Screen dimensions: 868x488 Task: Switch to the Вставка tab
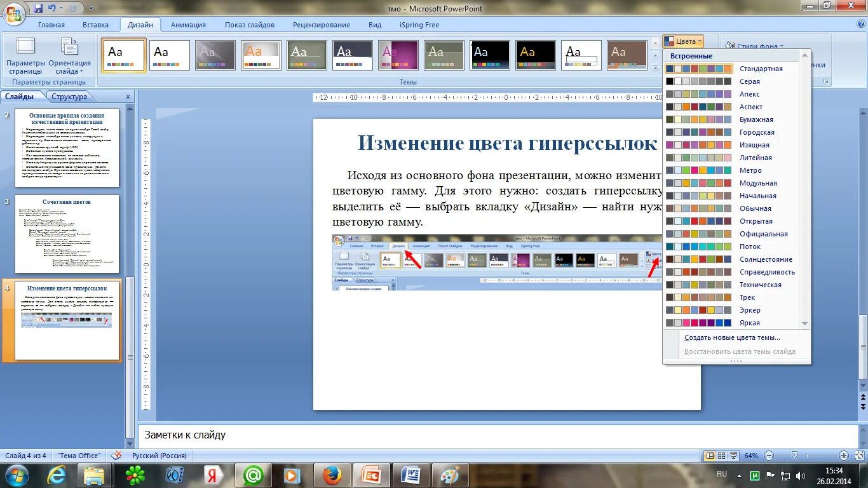tap(95, 25)
